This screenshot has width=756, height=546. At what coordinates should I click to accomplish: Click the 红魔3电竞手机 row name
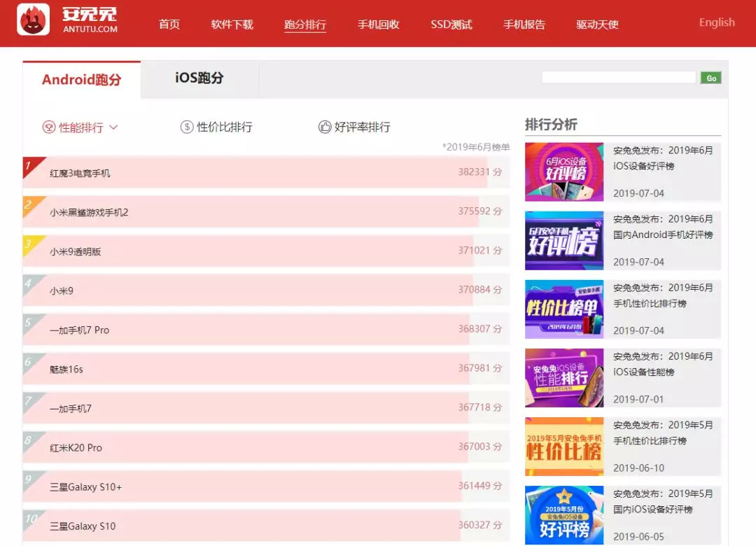pos(80,173)
